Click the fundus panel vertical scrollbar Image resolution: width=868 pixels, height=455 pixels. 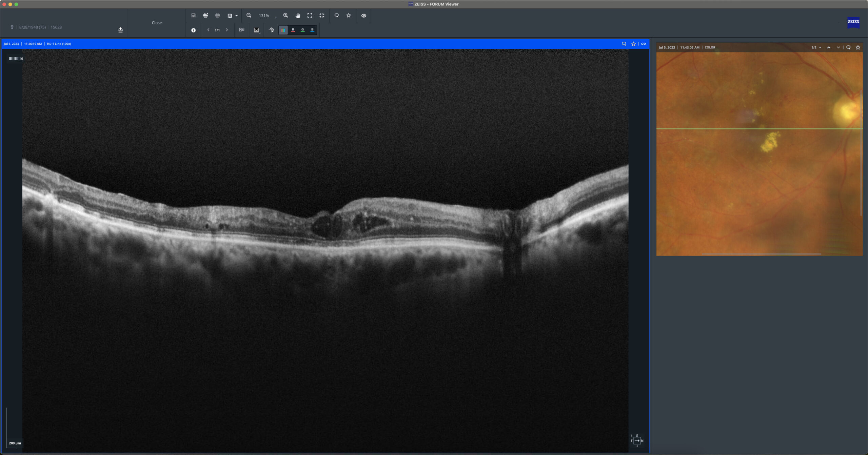point(861,152)
